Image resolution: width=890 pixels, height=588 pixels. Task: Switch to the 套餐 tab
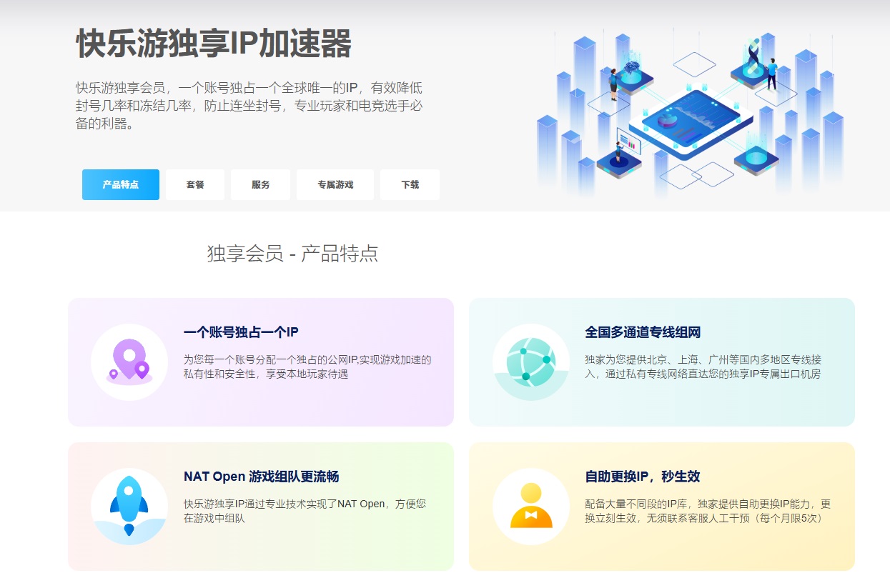[195, 184]
